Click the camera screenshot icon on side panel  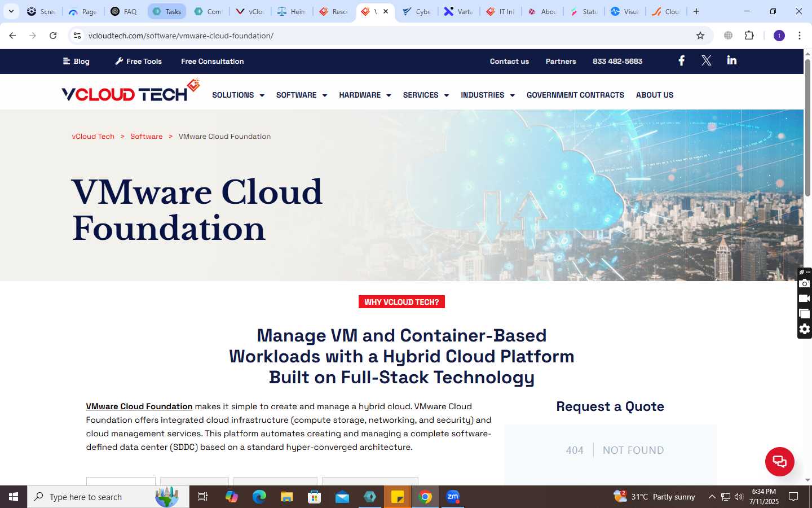click(805, 283)
